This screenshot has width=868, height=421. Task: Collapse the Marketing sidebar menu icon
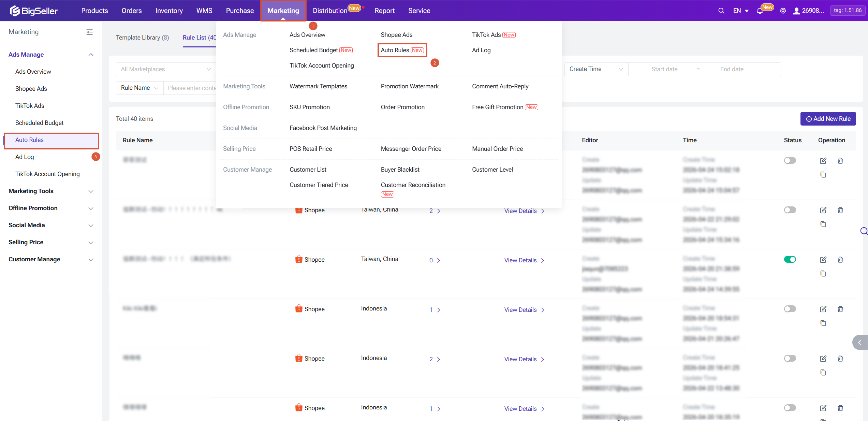tap(89, 32)
